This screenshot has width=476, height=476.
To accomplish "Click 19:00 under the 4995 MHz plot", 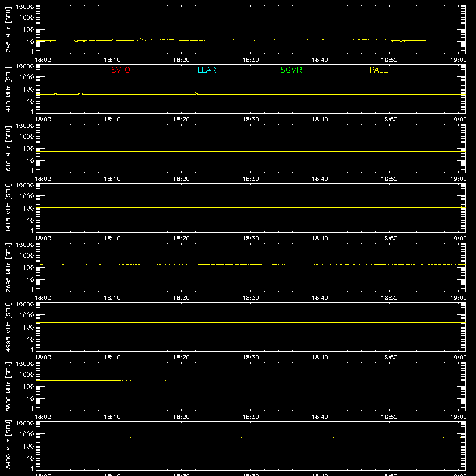I will (x=458, y=358).
